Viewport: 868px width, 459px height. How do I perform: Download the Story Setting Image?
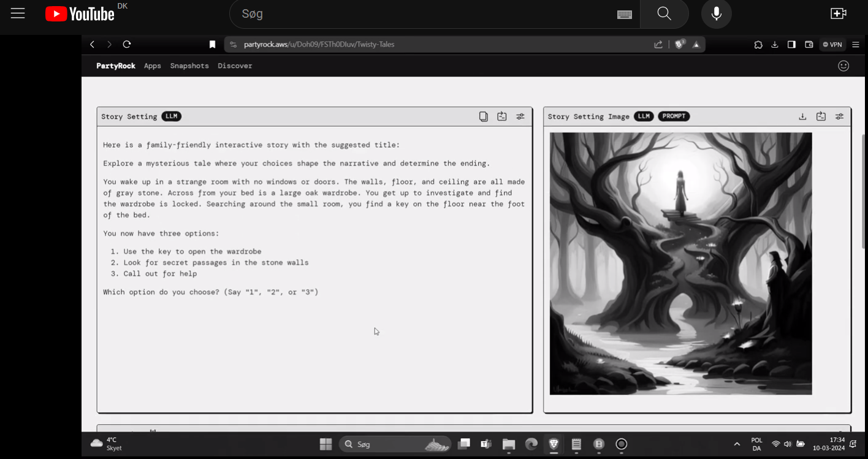point(802,116)
